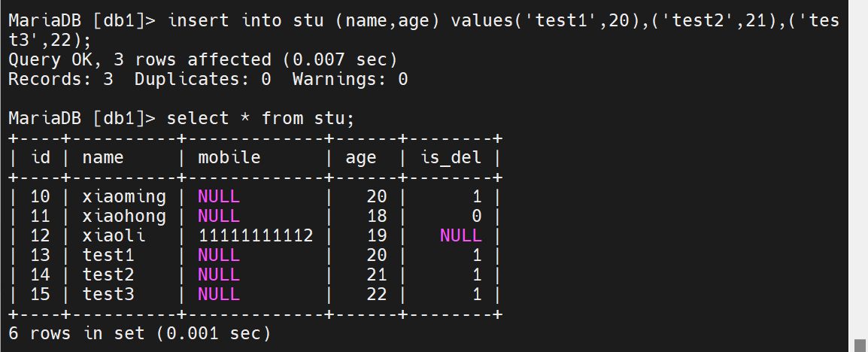This screenshot has height=352, width=868.
Task: Click the 'xiaohong' name cell
Action: tap(124, 216)
